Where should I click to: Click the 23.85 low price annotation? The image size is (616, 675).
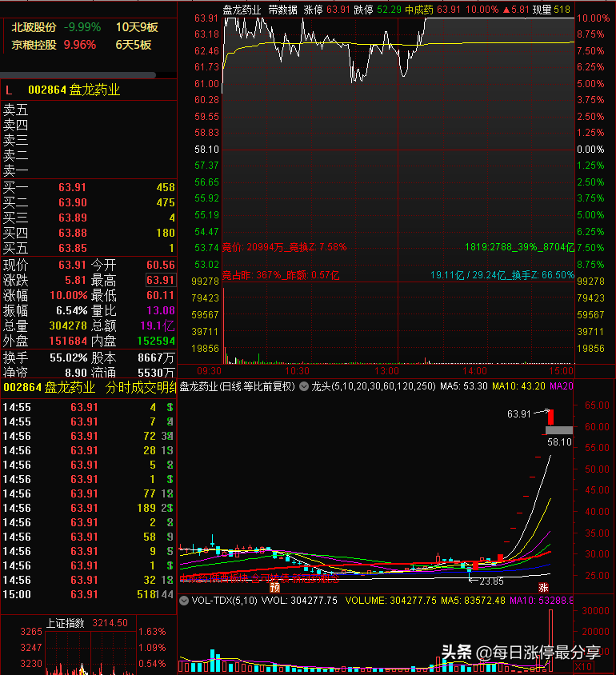point(491,581)
